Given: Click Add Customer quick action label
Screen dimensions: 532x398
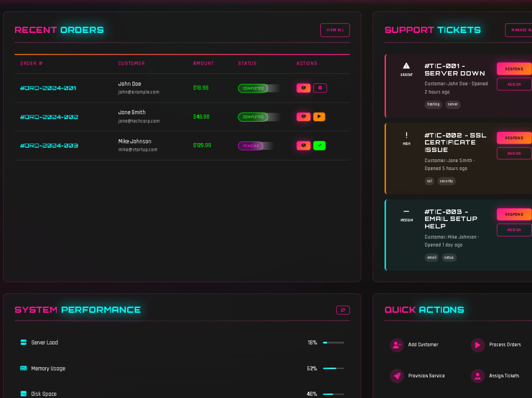Looking at the screenshot, I should coord(423,344).
